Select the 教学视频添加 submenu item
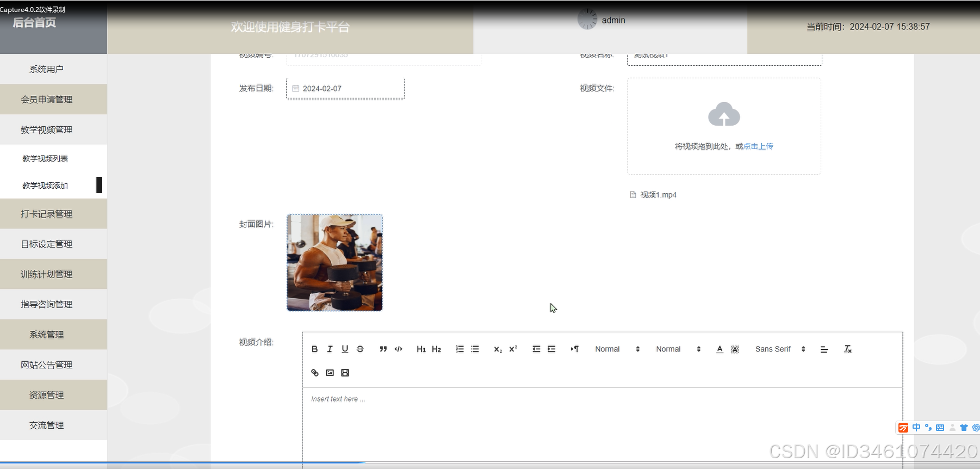 [53, 186]
